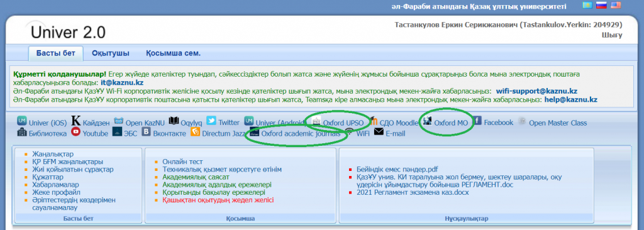Image resolution: width=644 pixels, height=230 pixels.
Task: Open the Twitter bird icon
Action: (x=211, y=121)
